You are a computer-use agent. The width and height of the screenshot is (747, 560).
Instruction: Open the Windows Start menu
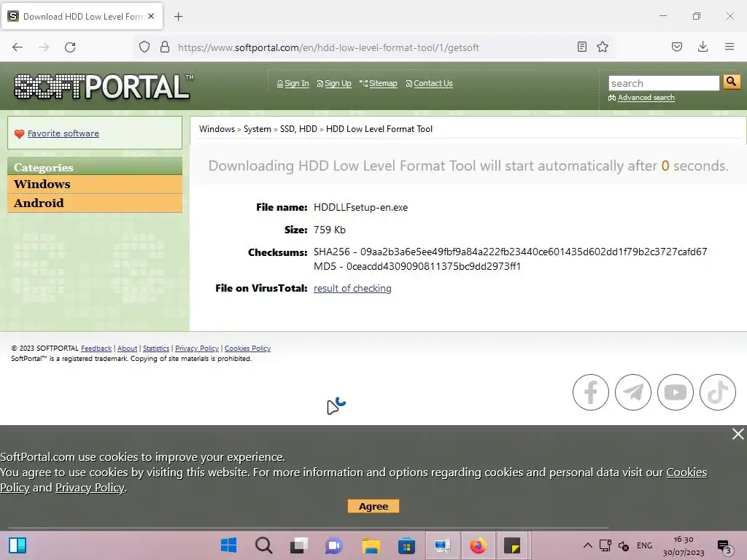click(228, 545)
